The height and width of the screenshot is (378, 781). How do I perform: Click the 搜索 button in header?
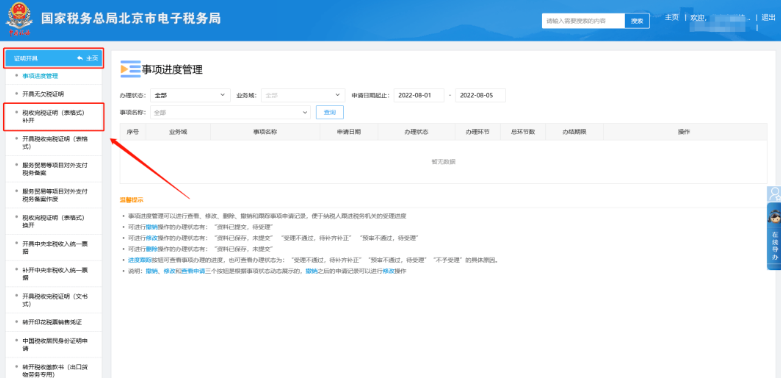click(x=637, y=21)
